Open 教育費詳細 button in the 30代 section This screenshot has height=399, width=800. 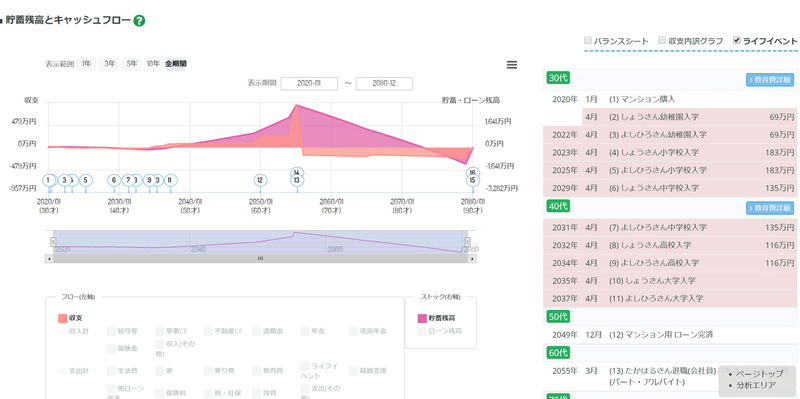pyautogui.click(x=770, y=80)
